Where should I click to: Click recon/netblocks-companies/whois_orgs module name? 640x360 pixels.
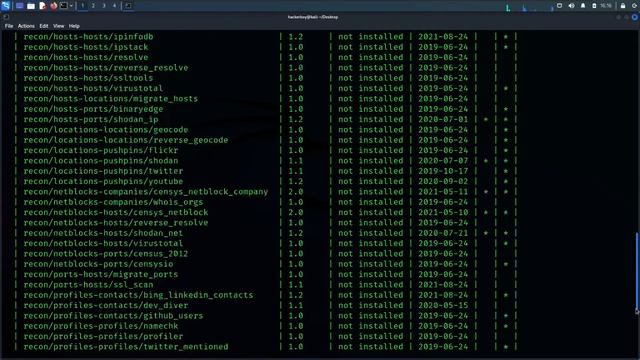pos(113,202)
